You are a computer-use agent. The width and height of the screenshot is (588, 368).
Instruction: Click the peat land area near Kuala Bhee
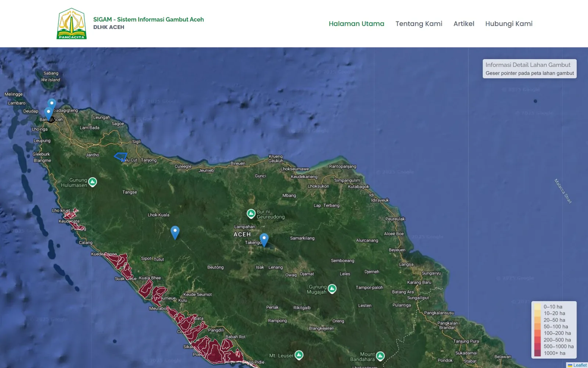[146, 290]
